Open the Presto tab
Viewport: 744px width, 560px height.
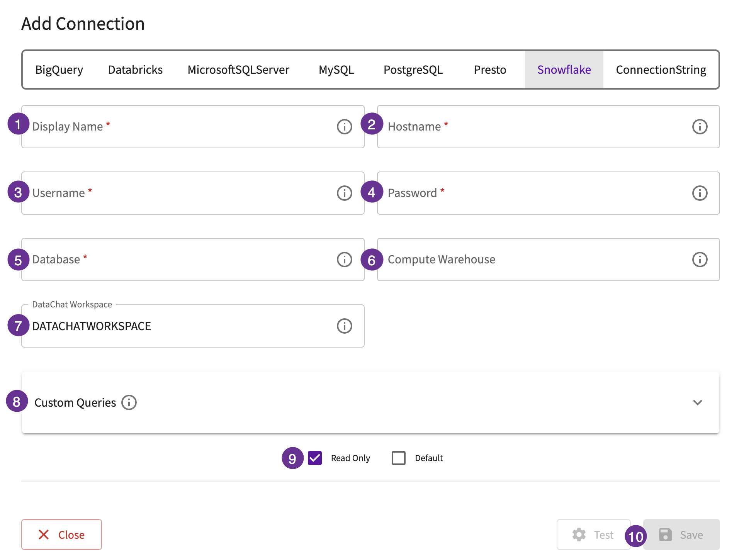click(x=490, y=70)
